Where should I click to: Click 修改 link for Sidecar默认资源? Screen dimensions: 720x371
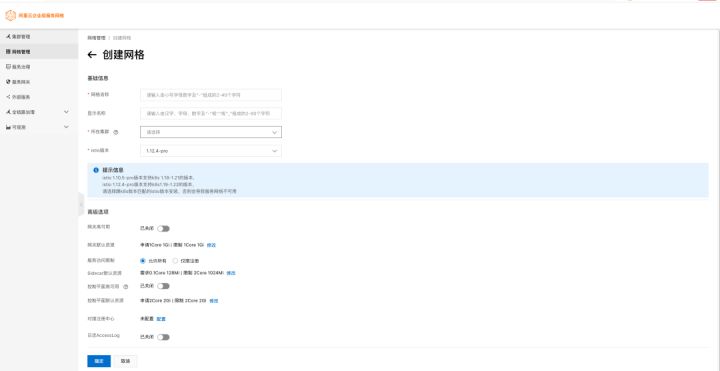tap(231, 273)
